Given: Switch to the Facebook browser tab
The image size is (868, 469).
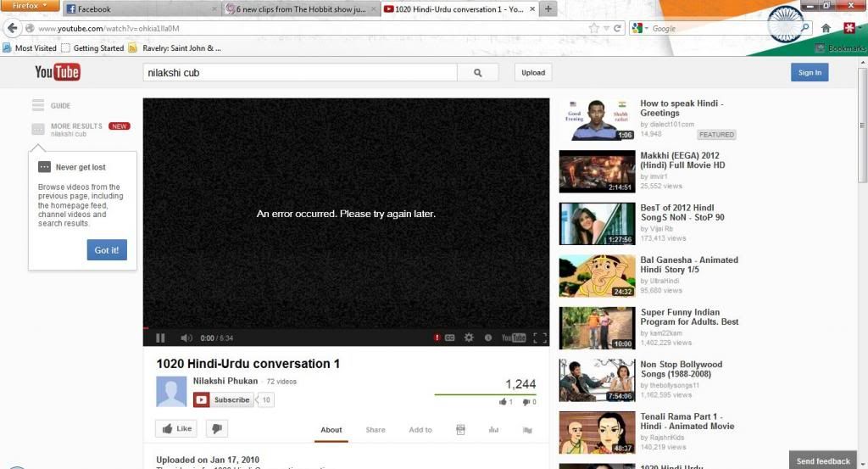Looking at the screenshot, I should point(142,8).
